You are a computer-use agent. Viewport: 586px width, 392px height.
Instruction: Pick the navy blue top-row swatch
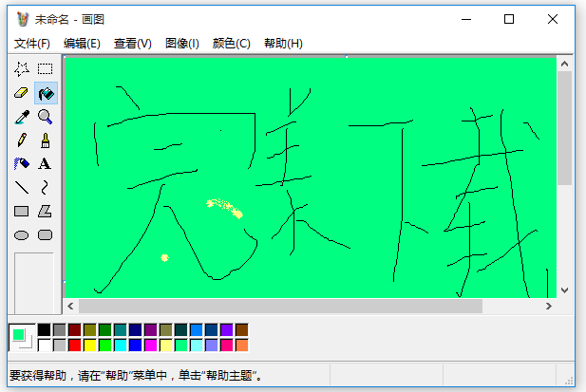[136, 330]
